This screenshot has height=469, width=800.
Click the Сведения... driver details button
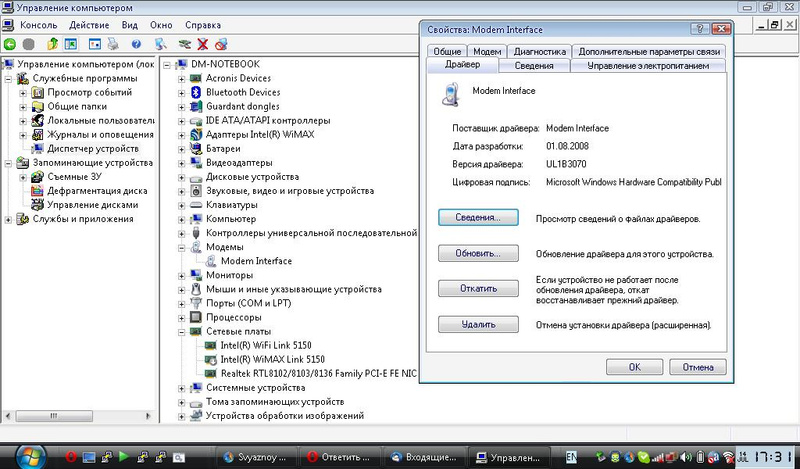point(478,217)
